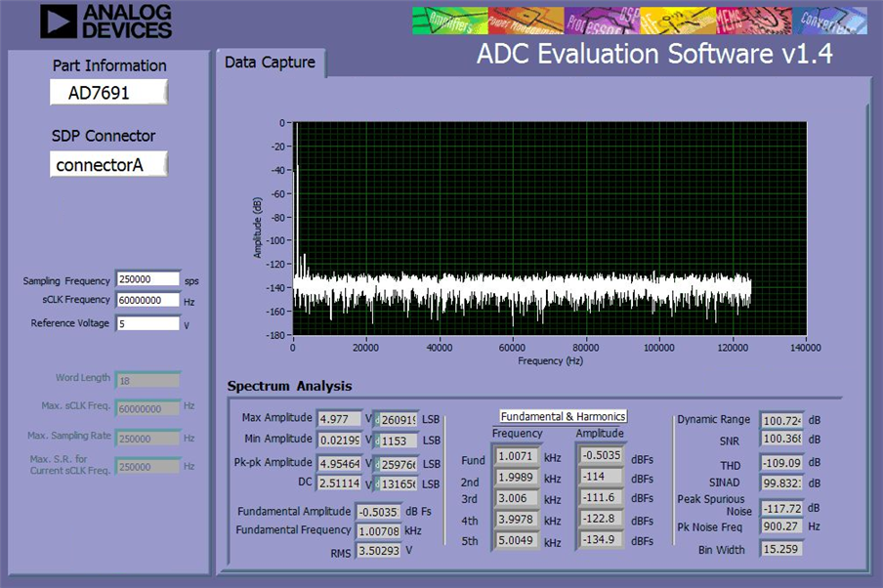Click the Power Management banner image
The image size is (883, 588).
click(x=526, y=21)
